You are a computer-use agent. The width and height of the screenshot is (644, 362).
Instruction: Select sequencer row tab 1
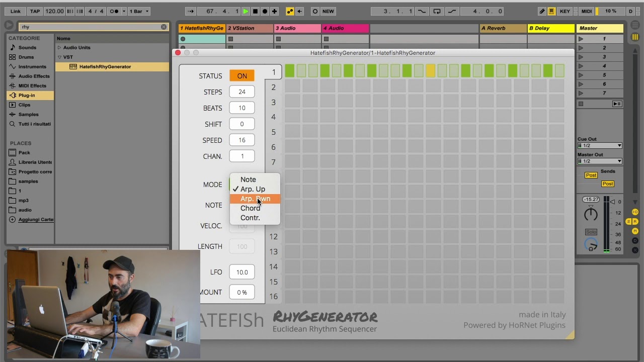pyautogui.click(x=274, y=72)
